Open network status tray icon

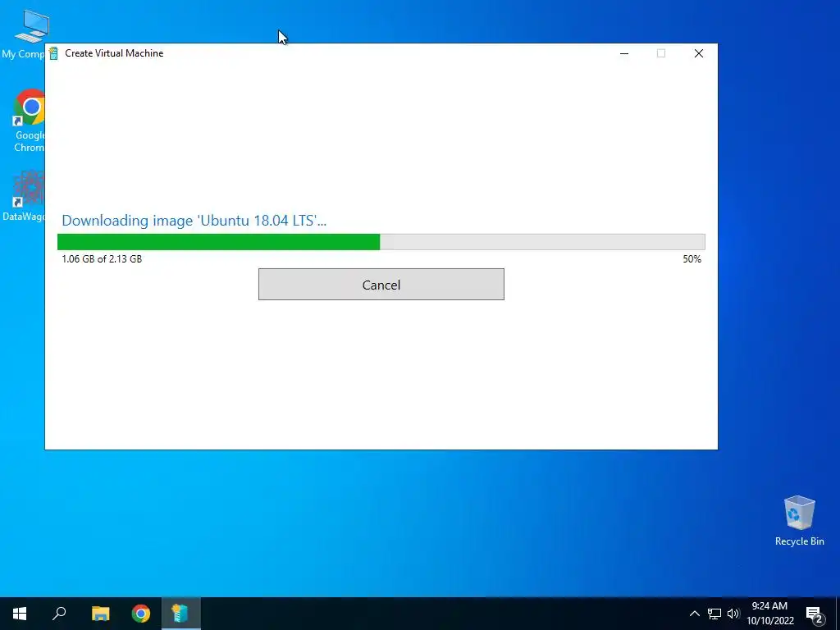[714, 614]
